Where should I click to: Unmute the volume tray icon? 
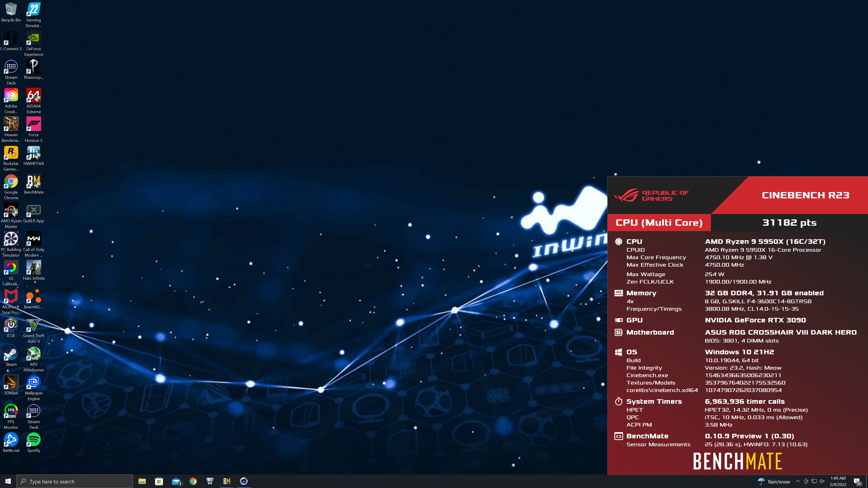[x=822, y=481]
